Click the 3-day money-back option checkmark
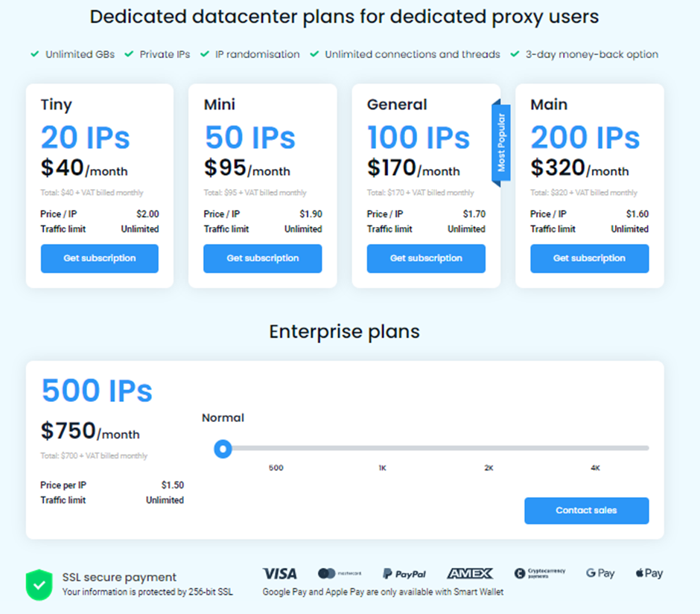Viewport: 700px width, 614px height. tap(515, 54)
